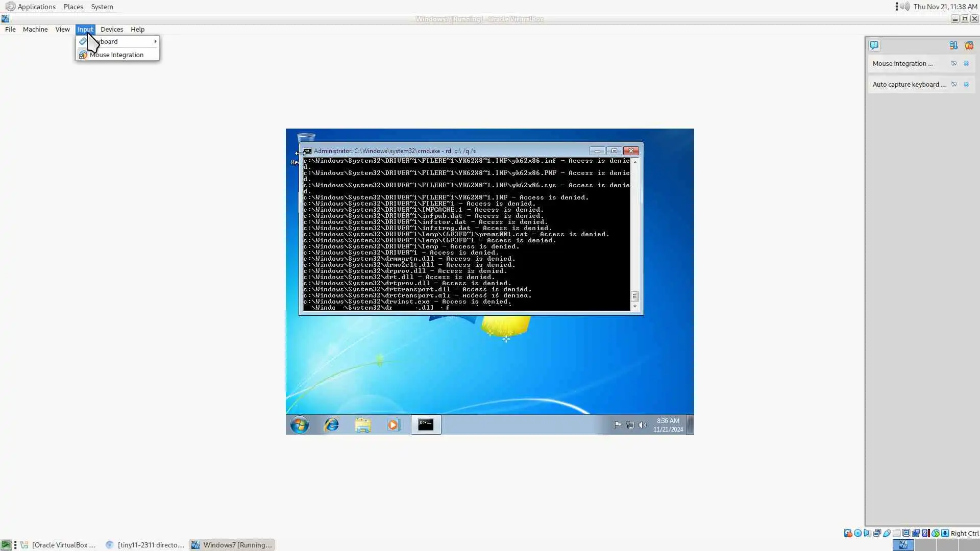The image size is (980, 551).
Task: Click the shared folders status bar icon
Action: pyautogui.click(x=897, y=533)
